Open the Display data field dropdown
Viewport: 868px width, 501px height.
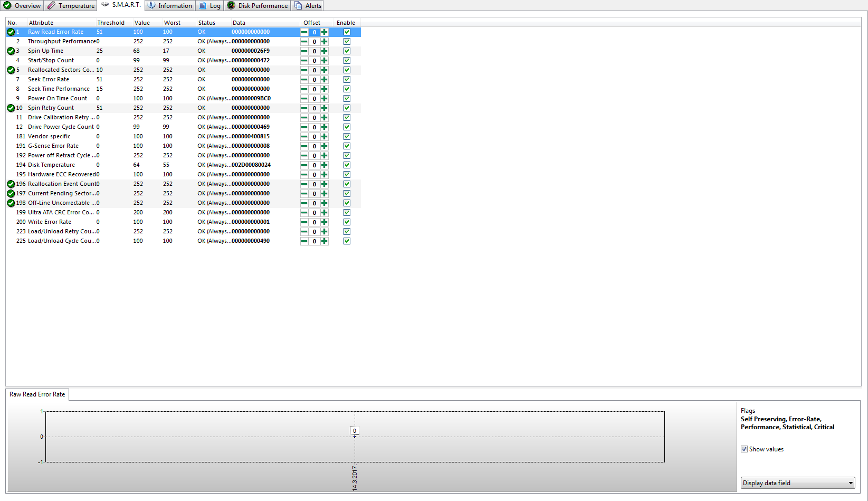click(797, 483)
